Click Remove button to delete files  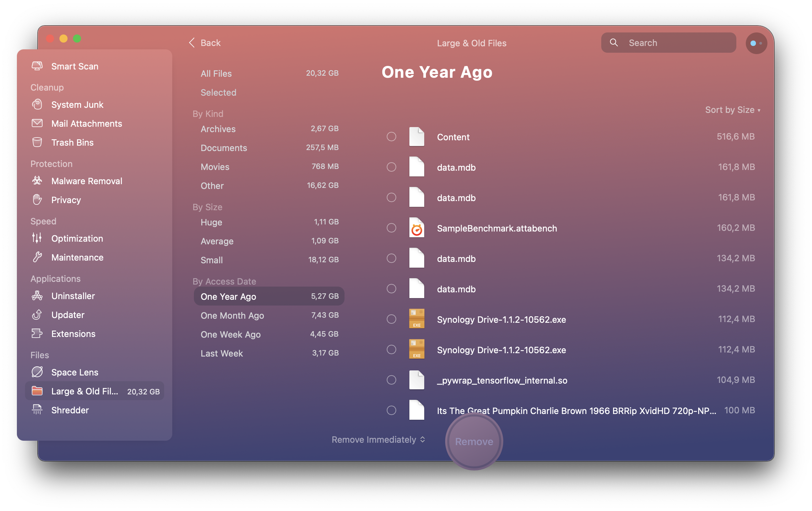474,441
